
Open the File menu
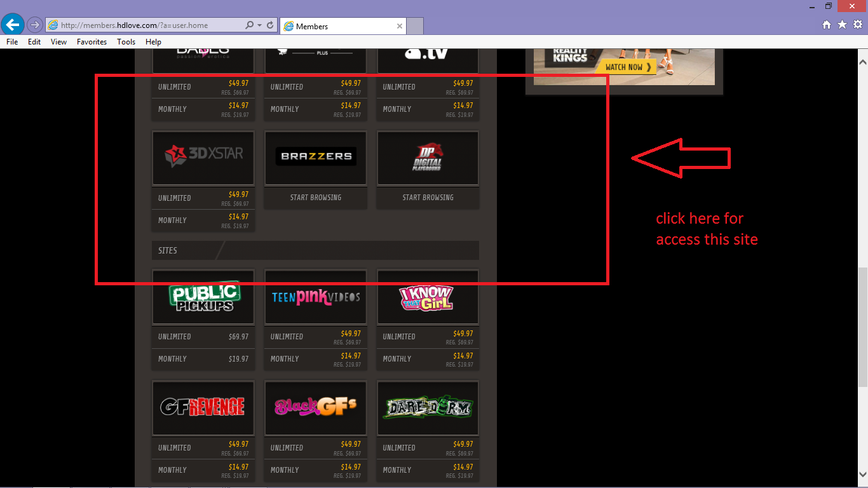click(12, 42)
